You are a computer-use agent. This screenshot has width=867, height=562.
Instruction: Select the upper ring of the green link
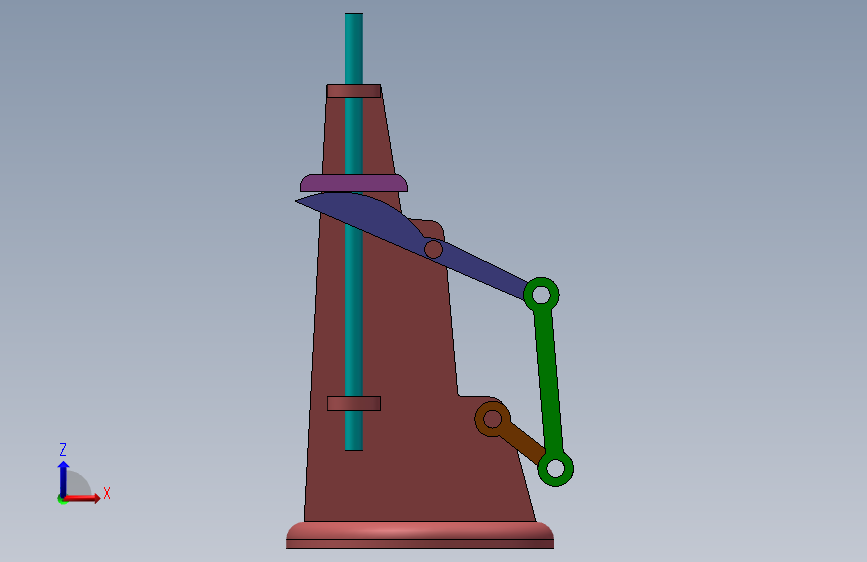[x=541, y=294]
